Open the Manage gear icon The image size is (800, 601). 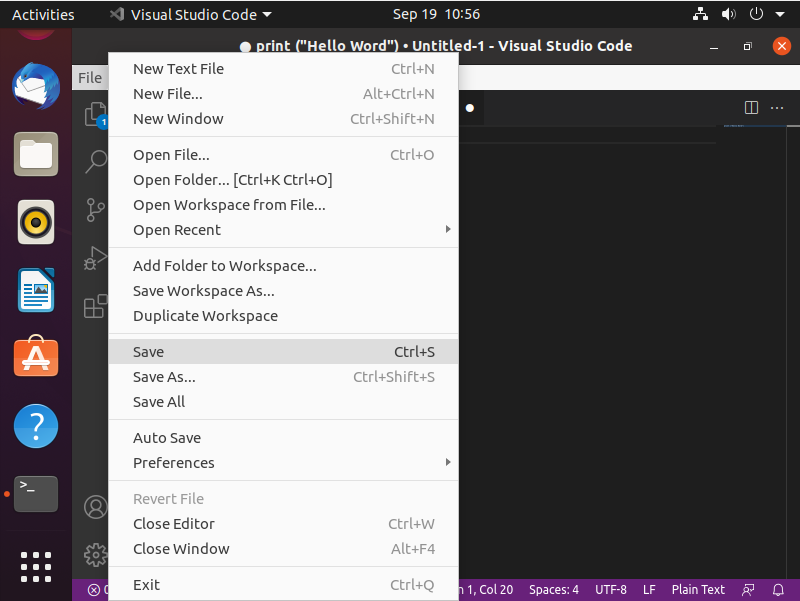click(95, 555)
